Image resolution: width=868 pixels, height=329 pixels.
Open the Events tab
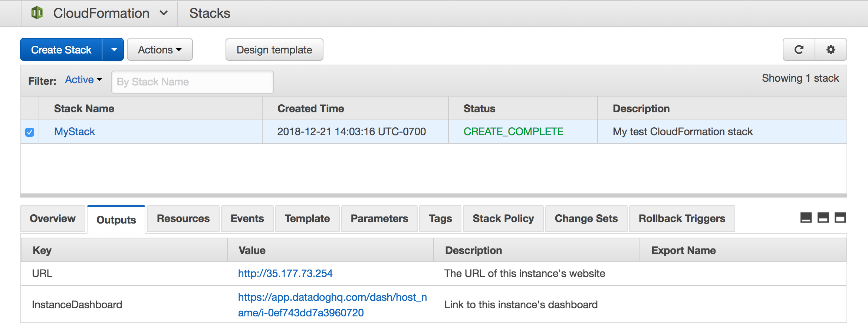tap(247, 218)
